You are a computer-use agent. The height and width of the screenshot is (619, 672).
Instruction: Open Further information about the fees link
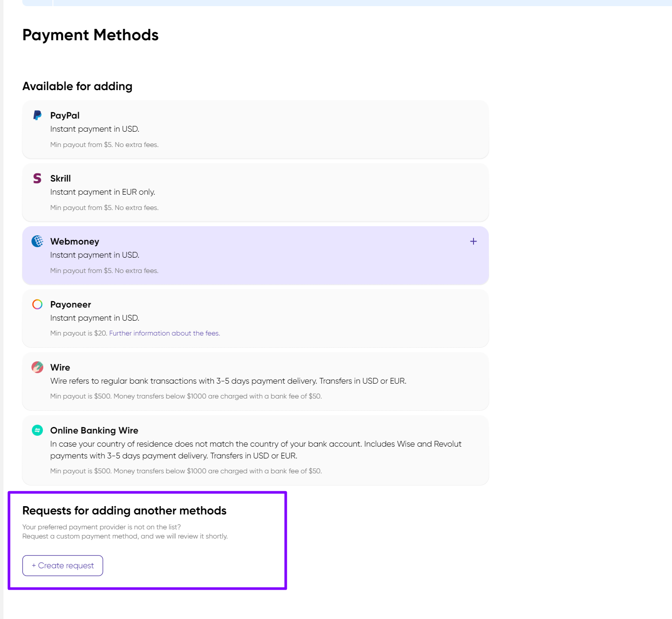[164, 333]
